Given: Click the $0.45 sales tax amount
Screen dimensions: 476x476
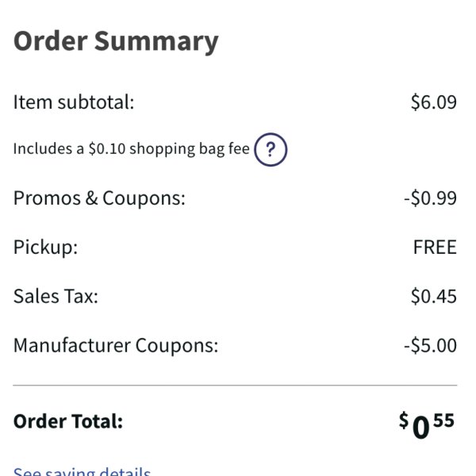Looking at the screenshot, I should pos(433,296).
